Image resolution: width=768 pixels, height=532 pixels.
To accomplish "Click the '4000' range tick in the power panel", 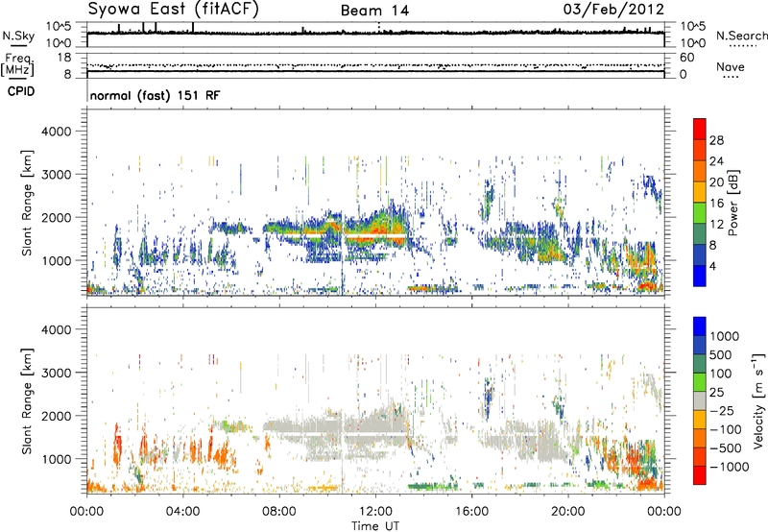I will click(56, 132).
